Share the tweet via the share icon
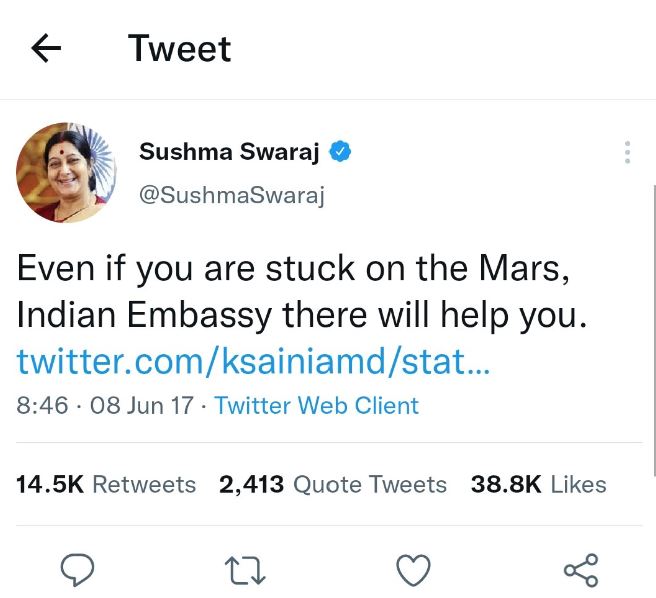Screen dimensions: 656x598 coord(581,570)
